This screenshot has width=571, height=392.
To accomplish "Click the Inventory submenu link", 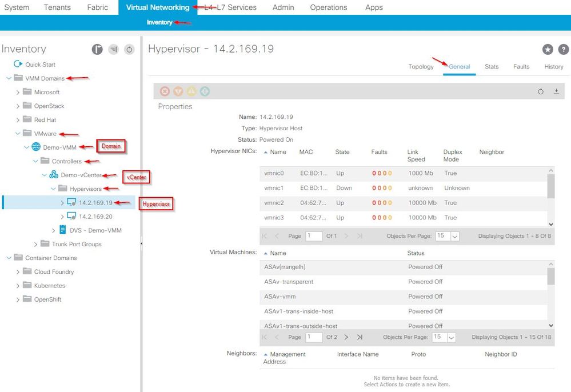I will click(x=159, y=22).
